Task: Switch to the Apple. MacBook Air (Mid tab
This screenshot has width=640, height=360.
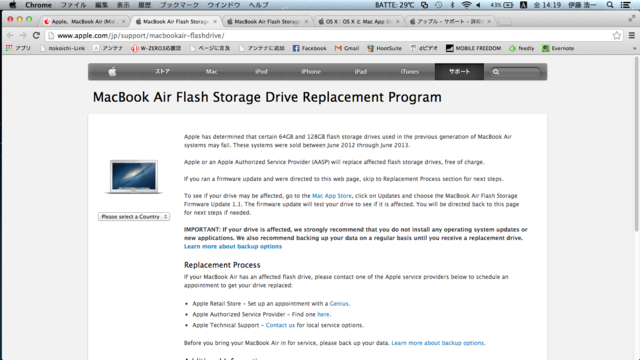Action: pos(84,21)
